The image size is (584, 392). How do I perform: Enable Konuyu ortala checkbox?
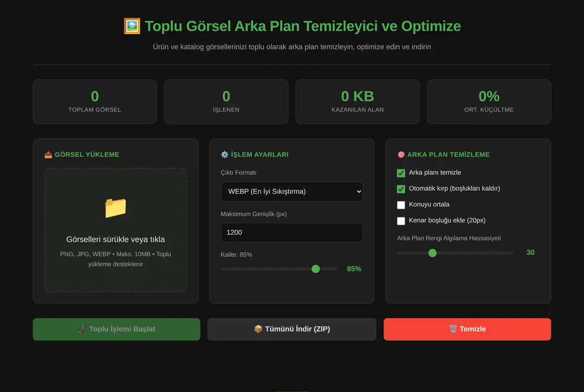(x=401, y=205)
